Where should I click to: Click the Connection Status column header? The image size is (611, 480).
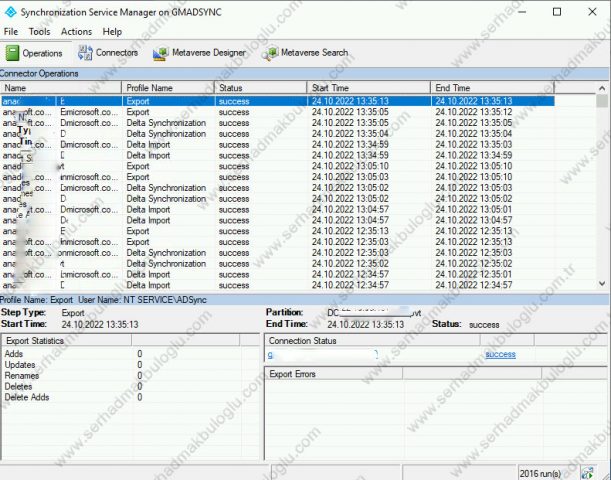click(373, 341)
